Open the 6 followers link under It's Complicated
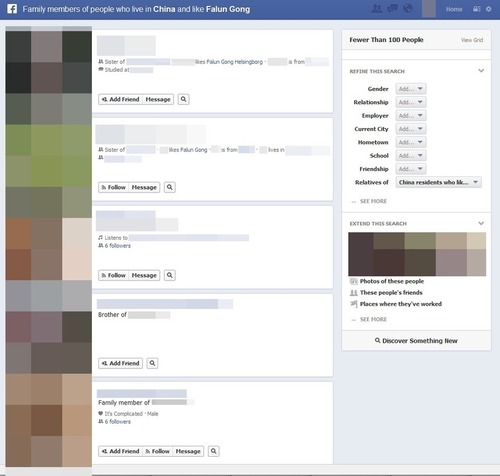 (117, 422)
